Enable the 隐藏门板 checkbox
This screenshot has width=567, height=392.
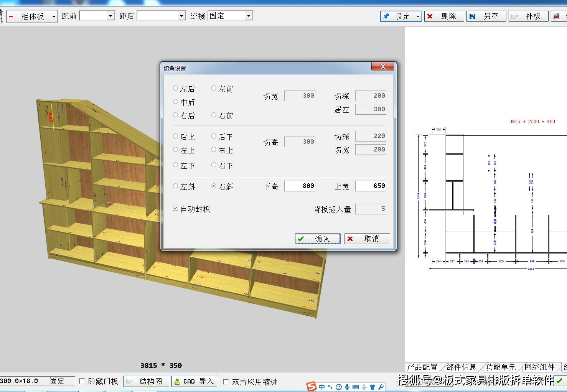tap(82, 381)
